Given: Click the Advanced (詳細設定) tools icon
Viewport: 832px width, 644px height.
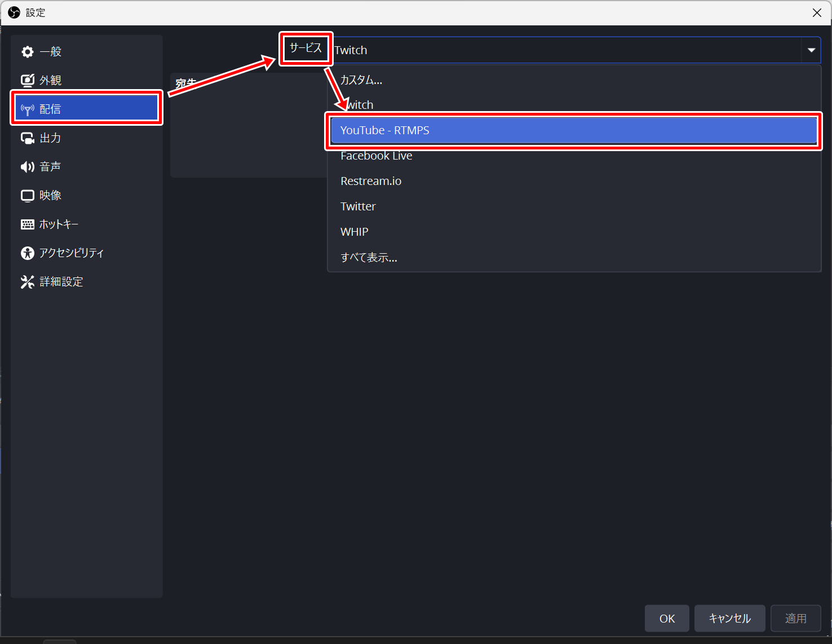Looking at the screenshot, I should pos(28,282).
